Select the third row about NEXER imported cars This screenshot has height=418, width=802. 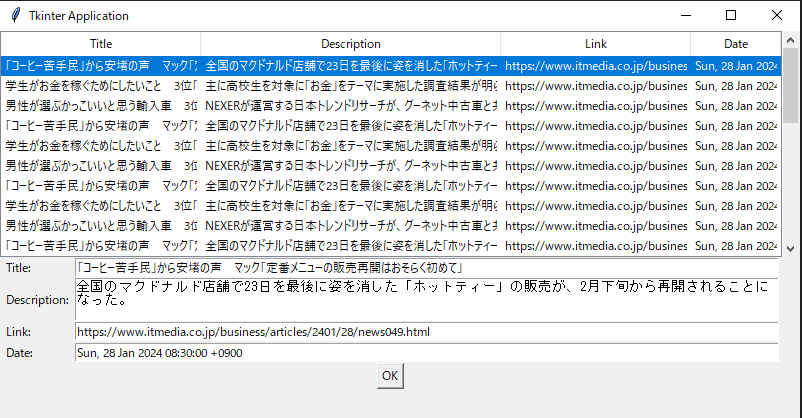[100, 105]
